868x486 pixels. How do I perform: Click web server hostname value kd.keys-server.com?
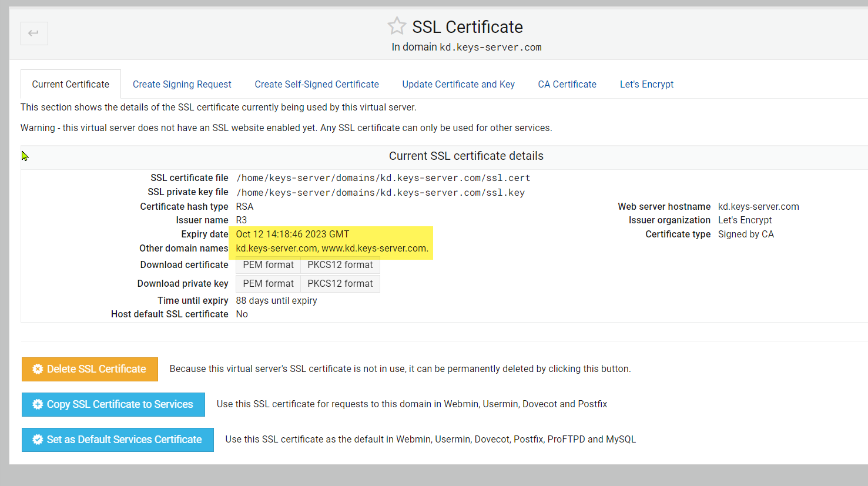point(759,207)
